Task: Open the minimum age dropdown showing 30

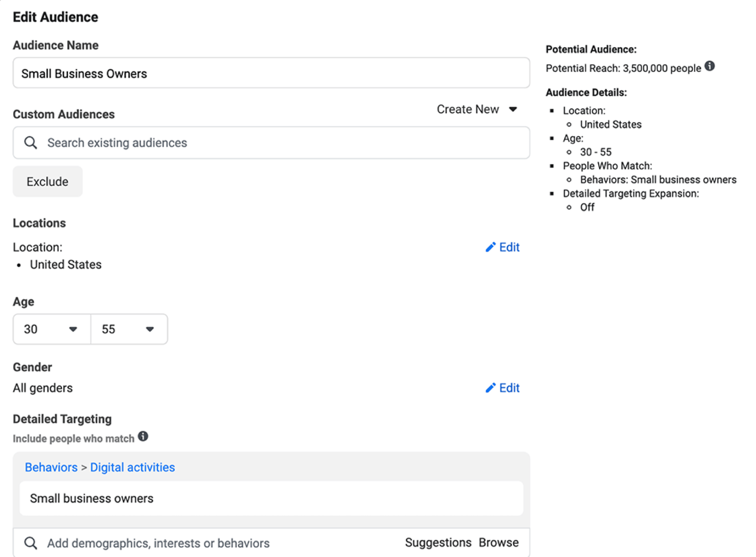Action: (51, 329)
